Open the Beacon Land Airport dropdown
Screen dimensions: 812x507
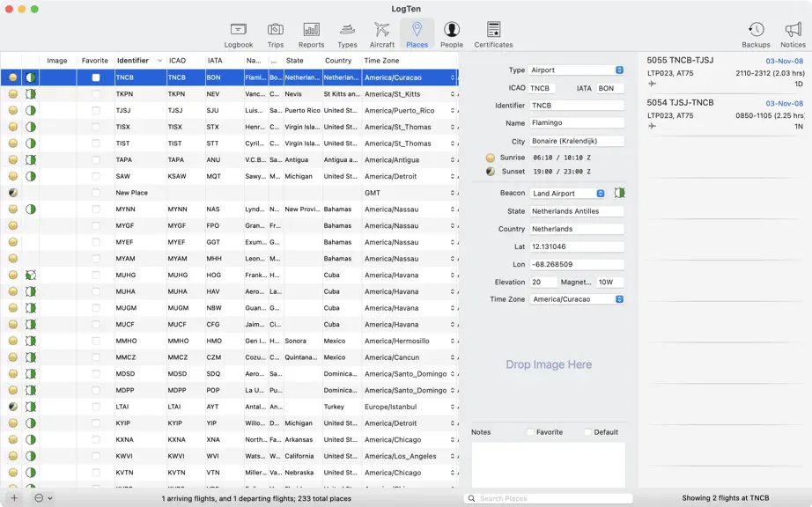click(567, 194)
